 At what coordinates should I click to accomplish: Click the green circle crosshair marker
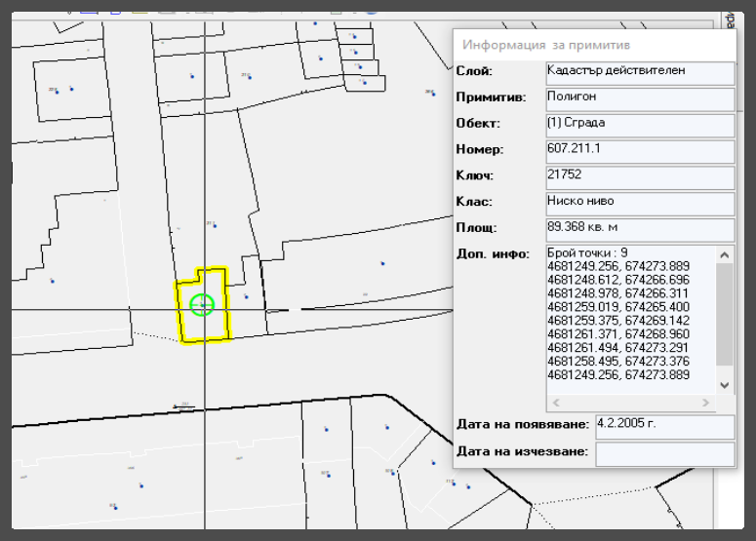(x=202, y=305)
